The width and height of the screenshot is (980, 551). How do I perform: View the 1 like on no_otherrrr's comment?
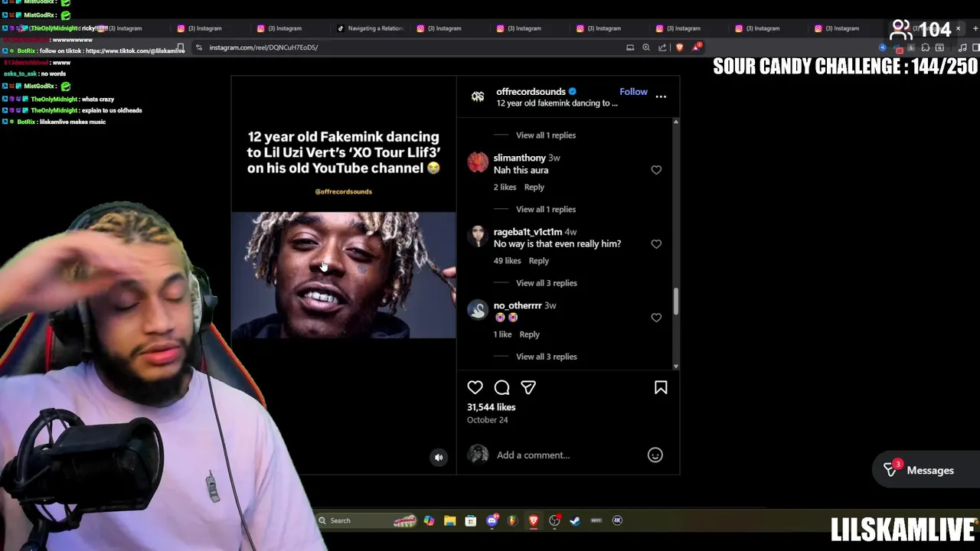pyautogui.click(x=502, y=334)
